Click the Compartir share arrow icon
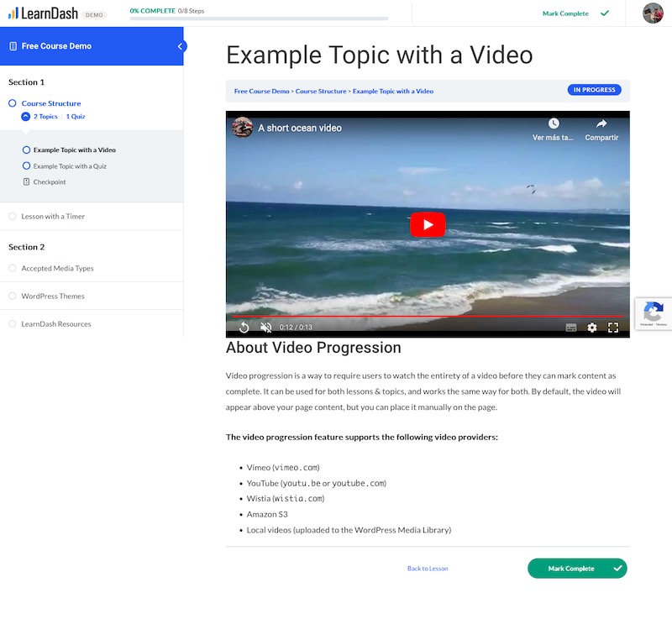The height and width of the screenshot is (640, 672). (601, 124)
